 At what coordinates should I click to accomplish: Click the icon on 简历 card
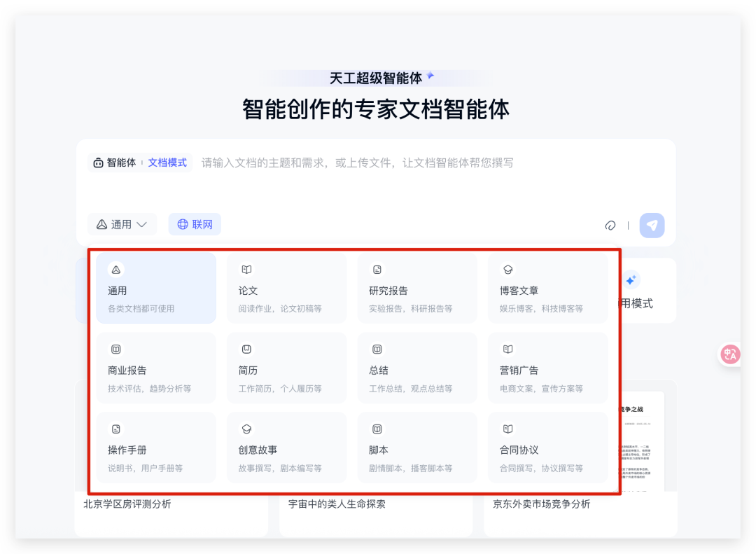pos(247,349)
